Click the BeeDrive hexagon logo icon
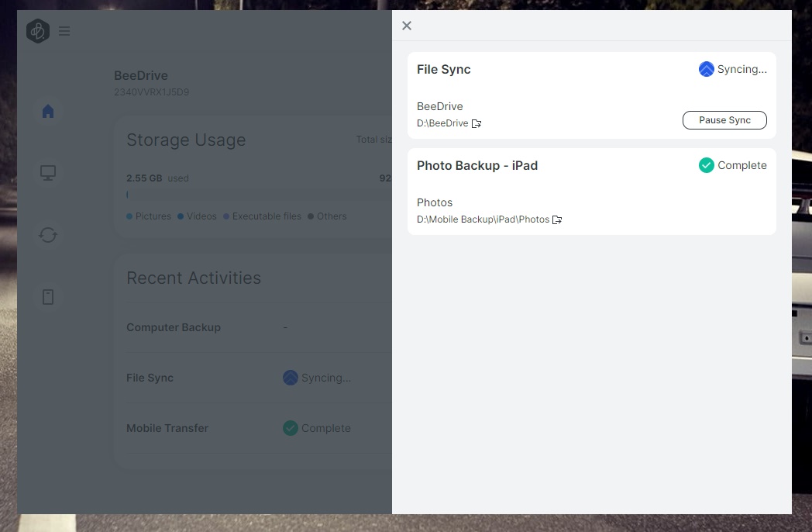This screenshot has height=532, width=812. tap(38, 31)
